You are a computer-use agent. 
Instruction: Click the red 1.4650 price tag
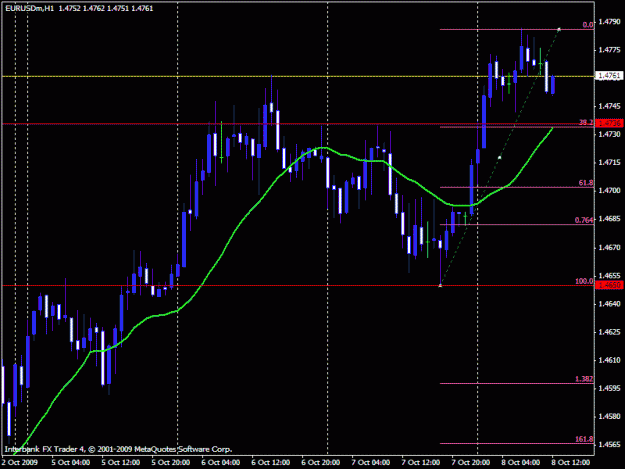[609, 285]
